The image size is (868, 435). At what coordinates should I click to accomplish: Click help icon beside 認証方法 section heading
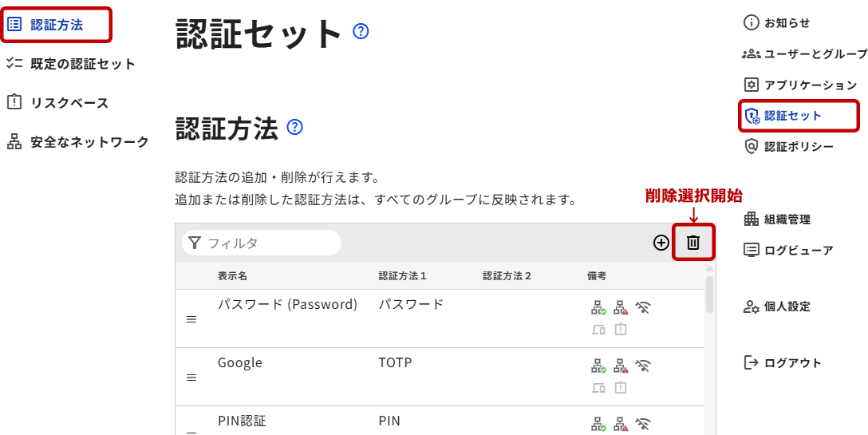[294, 127]
